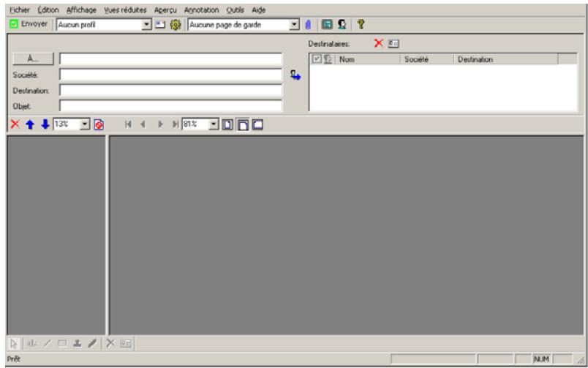Open the Outils menu
Screen dimensions: 588x368
click(x=235, y=10)
